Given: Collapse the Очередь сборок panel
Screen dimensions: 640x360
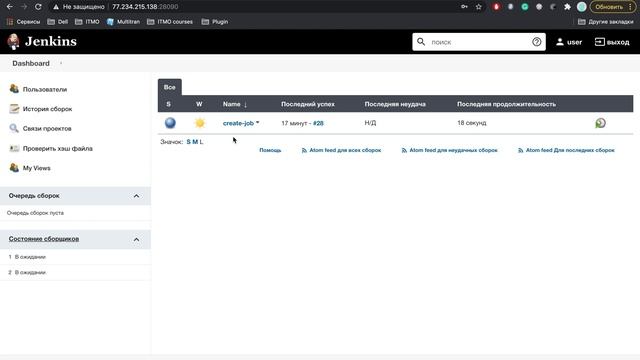Looking at the screenshot, I should pyautogui.click(x=136, y=196).
